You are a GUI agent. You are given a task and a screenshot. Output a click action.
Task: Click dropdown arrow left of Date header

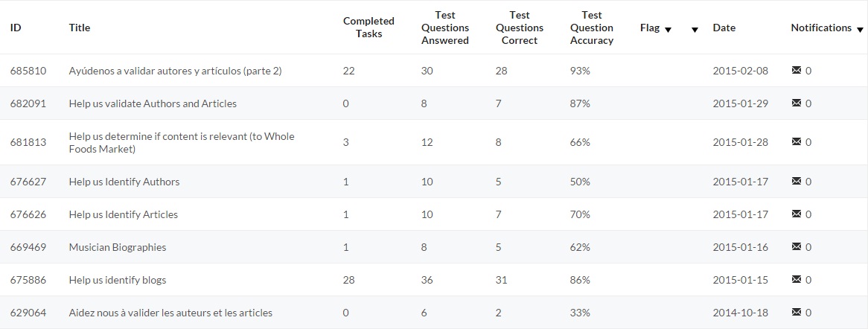tap(695, 30)
